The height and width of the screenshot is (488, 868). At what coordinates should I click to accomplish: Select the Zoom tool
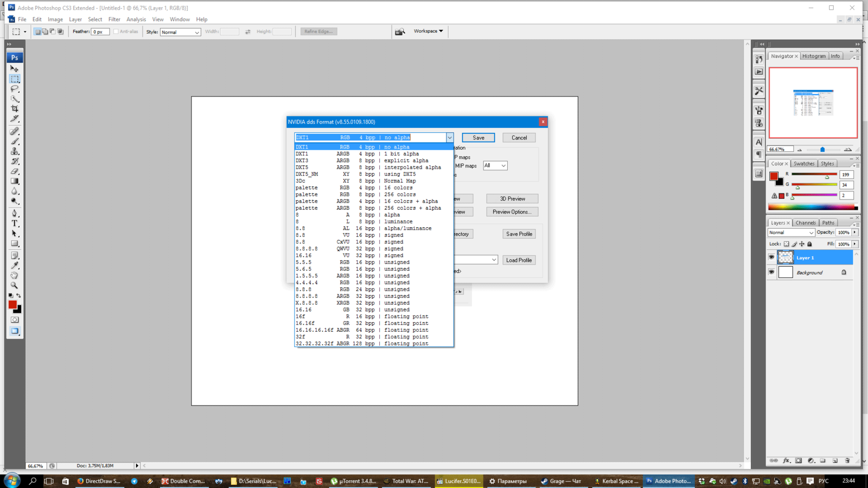click(x=15, y=285)
